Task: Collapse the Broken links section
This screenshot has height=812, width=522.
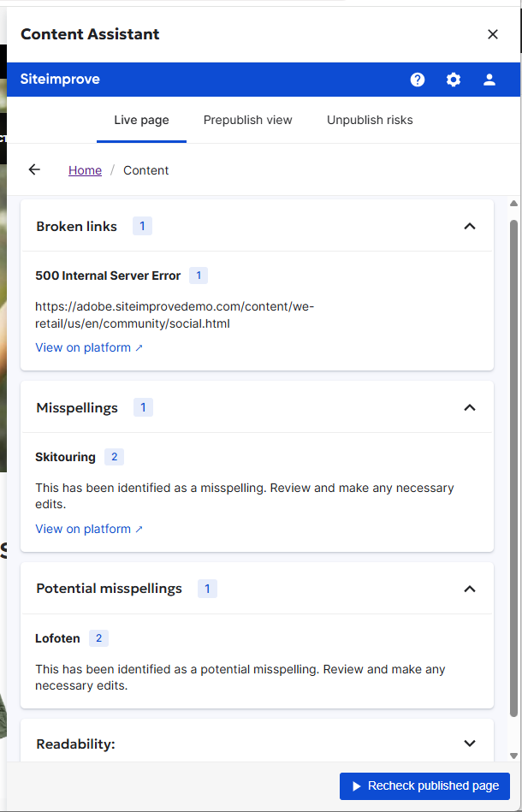Action: coord(469,226)
